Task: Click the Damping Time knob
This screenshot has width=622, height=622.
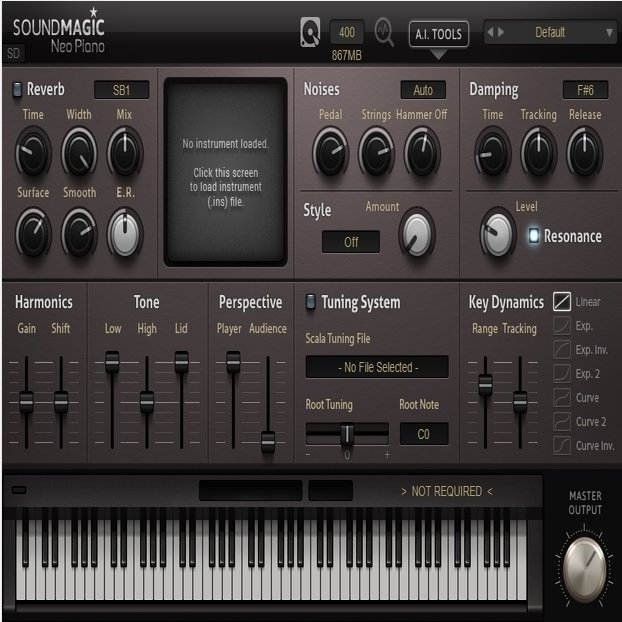Action: (493, 154)
